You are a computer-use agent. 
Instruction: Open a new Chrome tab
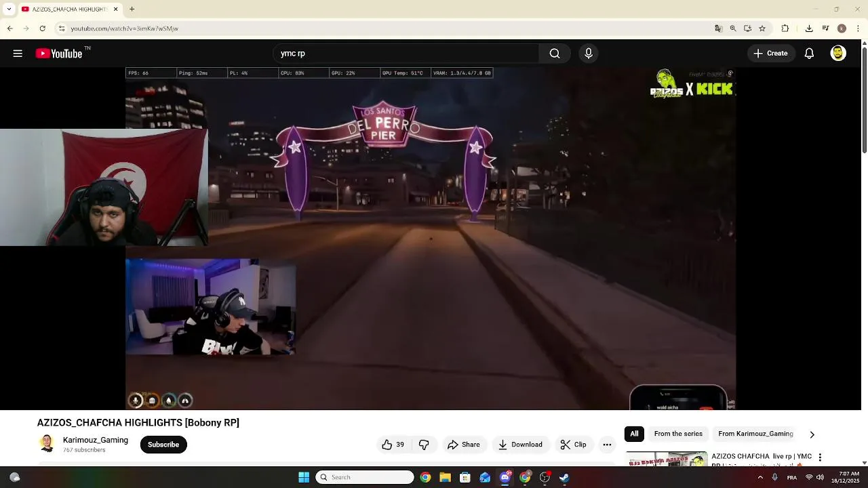pos(132,9)
